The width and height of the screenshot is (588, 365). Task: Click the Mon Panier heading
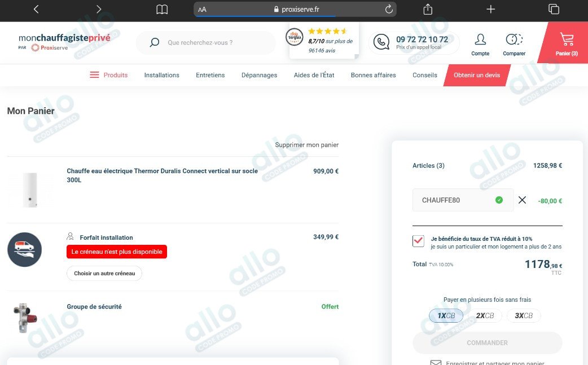[x=30, y=111]
